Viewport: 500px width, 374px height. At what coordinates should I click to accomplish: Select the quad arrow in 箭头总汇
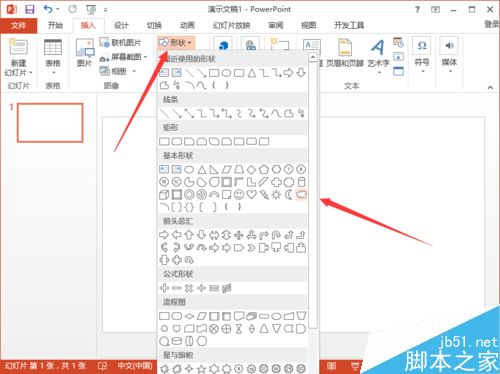coord(239,235)
